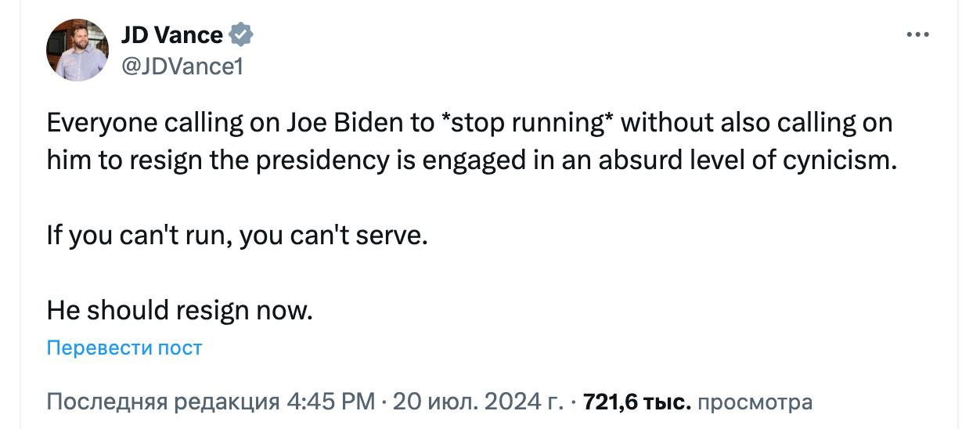Click the JD Vance display name
980x429 pixels.
coord(172,35)
